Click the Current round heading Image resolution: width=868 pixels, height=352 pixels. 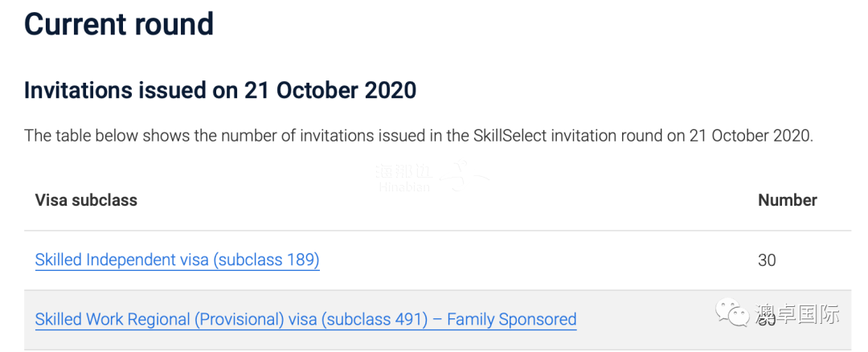point(119,24)
